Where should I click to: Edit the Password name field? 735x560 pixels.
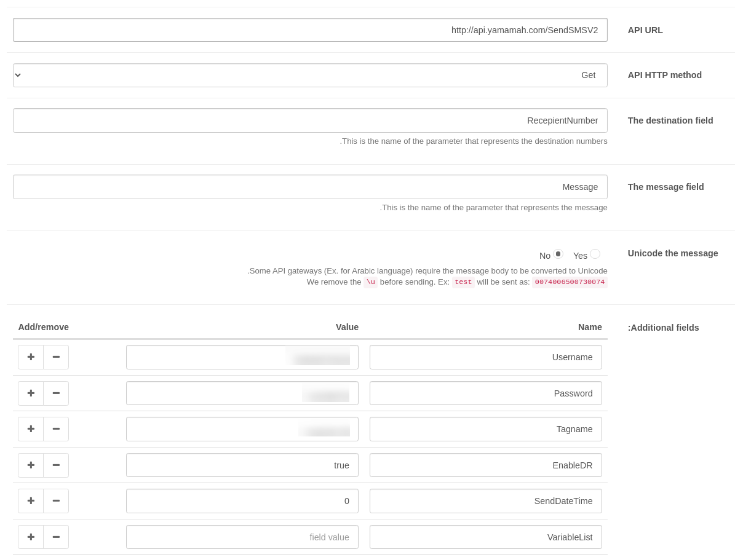click(486, 393)
